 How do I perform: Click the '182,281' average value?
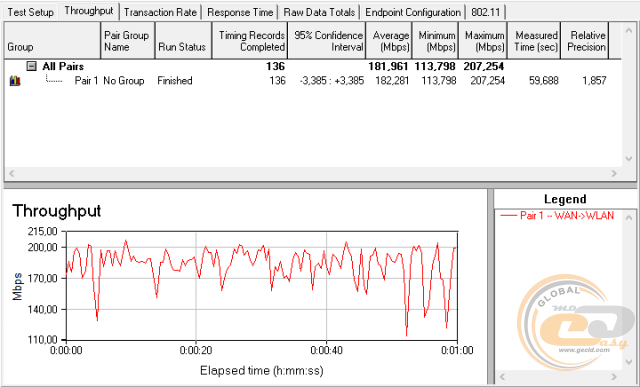point(392,81)
